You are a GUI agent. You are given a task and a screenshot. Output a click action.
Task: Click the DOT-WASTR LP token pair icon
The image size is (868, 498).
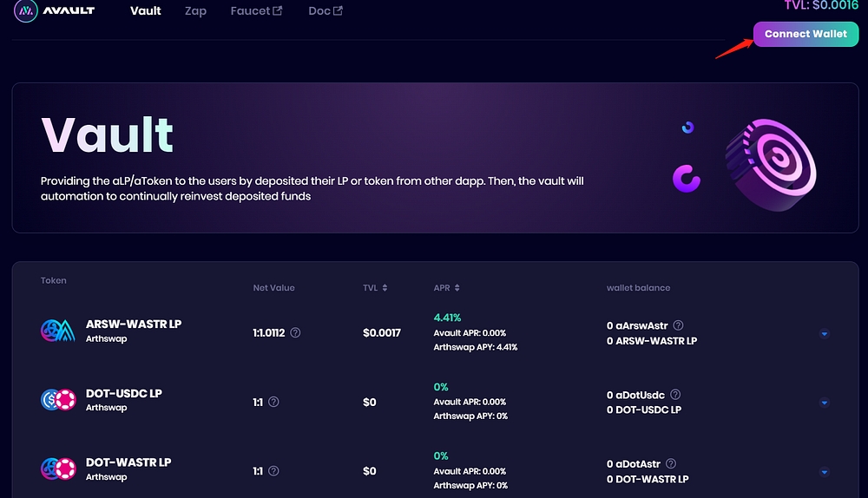[x=58, y=469]
